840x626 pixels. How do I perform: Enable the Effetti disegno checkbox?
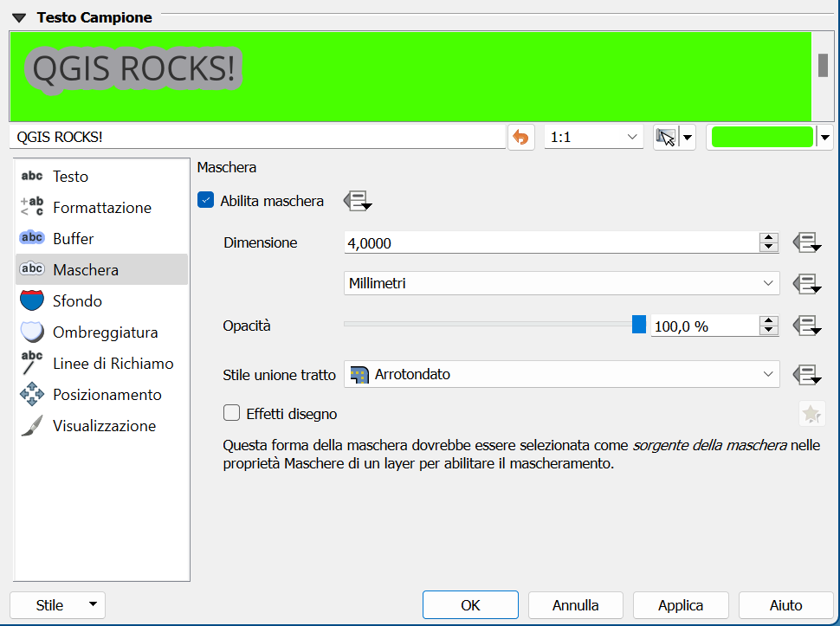[x=231, y=413]
